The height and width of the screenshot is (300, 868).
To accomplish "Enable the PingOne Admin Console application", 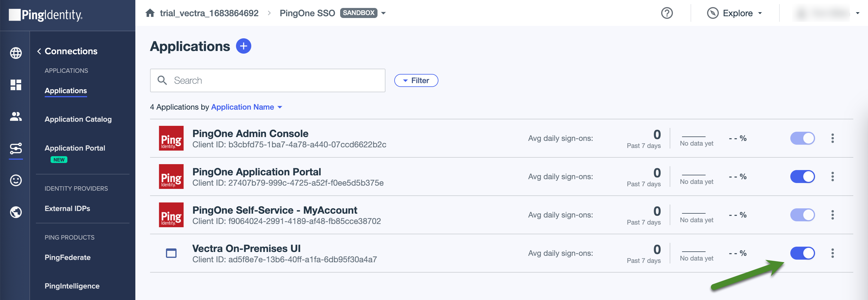I will tap(802, 138).
